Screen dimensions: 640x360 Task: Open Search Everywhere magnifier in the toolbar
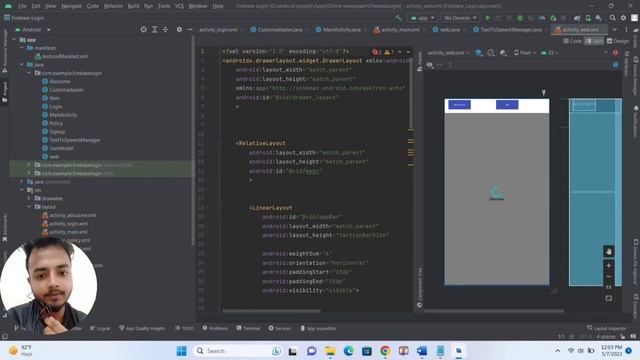tap(613, 18)
